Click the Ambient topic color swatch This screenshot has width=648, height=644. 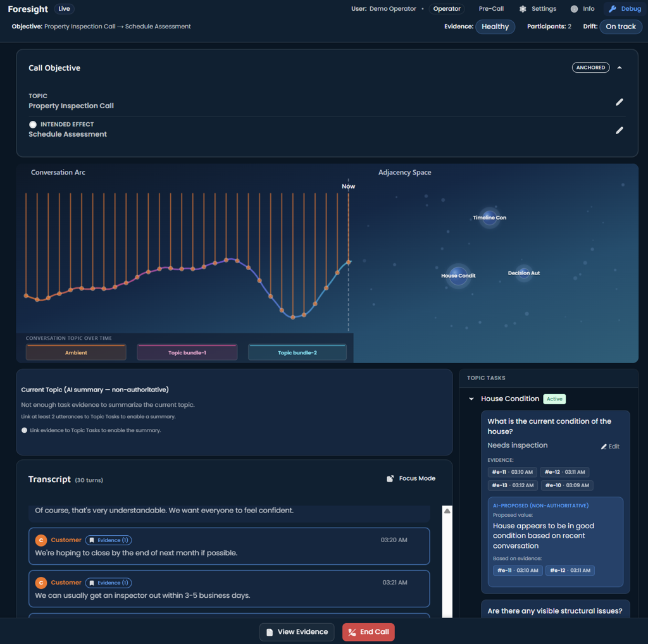click(x=76, y=352)
